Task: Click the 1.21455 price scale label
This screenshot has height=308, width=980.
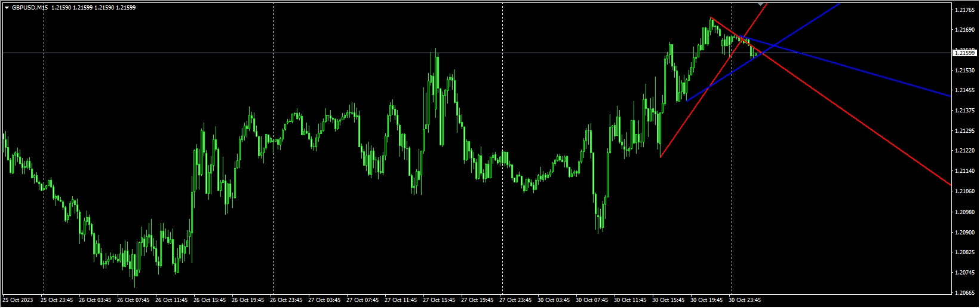Action: pyautogui.click(x=964, y=90)
